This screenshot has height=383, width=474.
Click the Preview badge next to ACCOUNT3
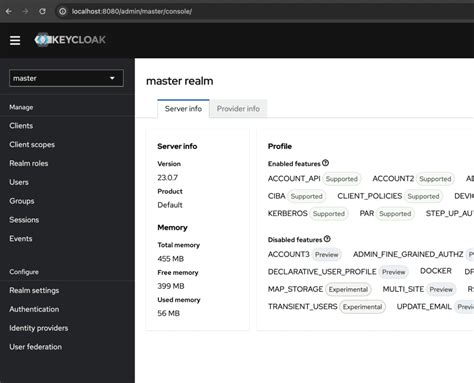327,255
